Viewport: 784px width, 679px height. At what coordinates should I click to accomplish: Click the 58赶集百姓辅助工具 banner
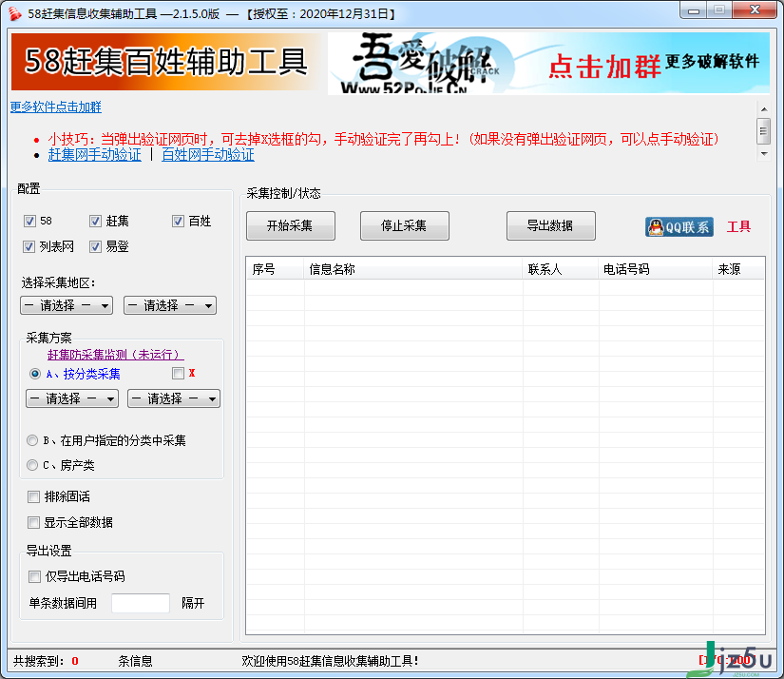tap(166, 62)
